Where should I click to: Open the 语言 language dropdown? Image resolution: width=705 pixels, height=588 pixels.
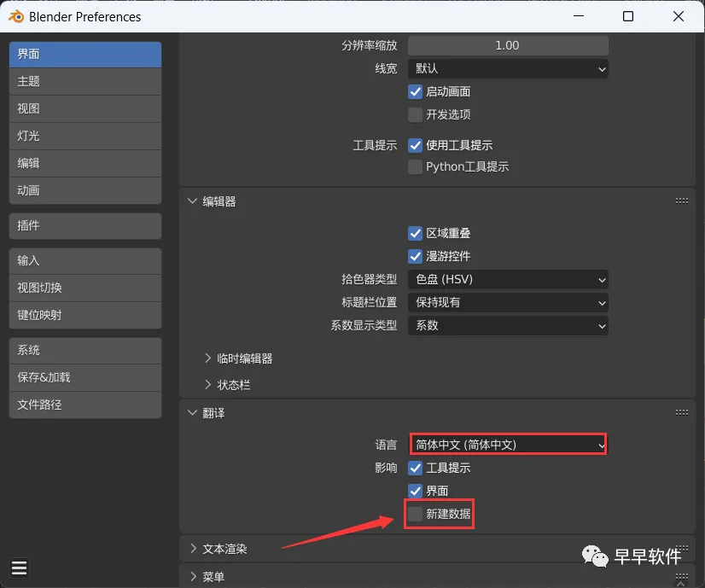[x=508, y=445]
